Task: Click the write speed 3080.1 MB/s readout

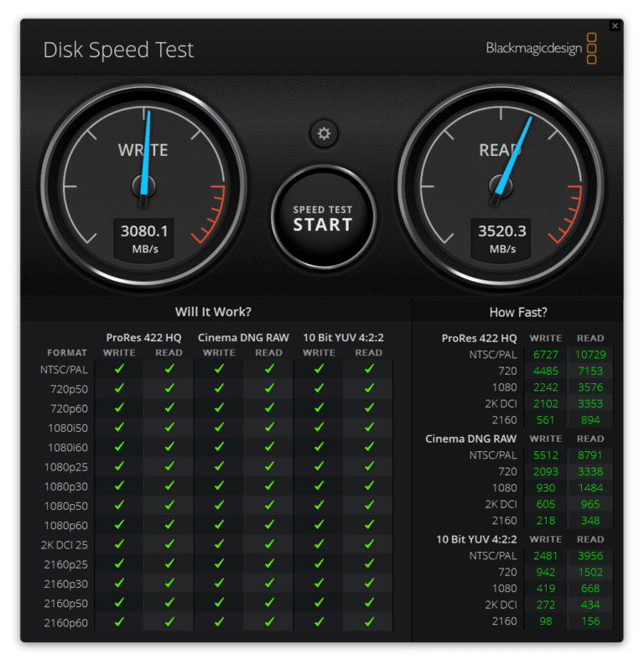Action: coord(144,239)
